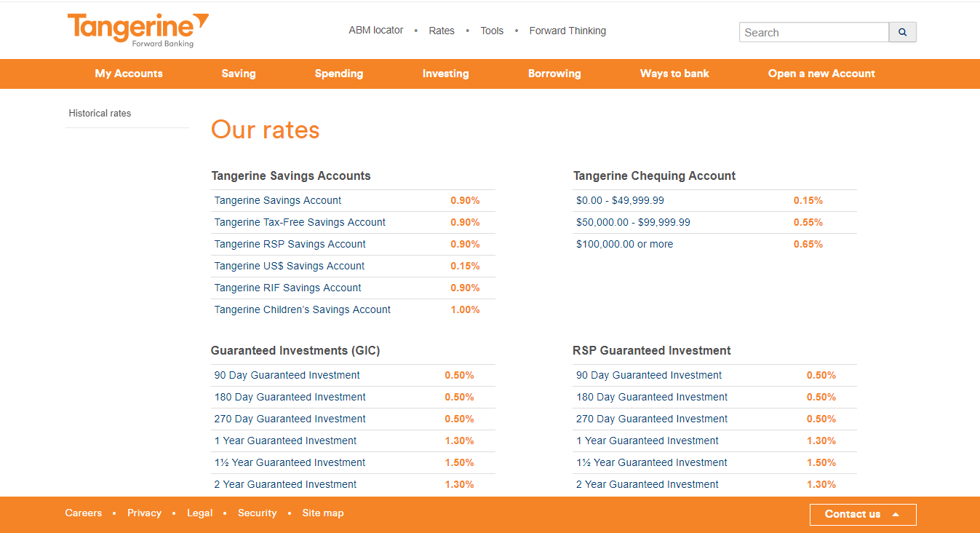Open the Saving menu
The image size is (980, 533).
click(239, 74)
